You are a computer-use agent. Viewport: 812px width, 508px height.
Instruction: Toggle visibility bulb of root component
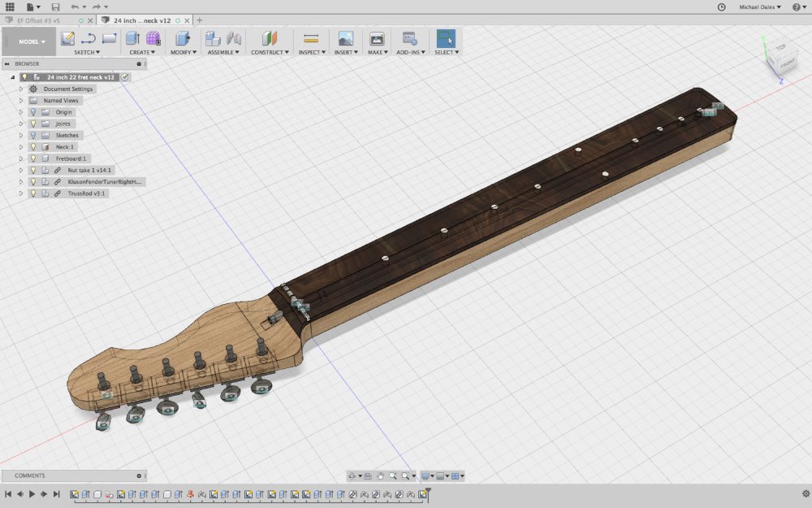pos(24,77)
